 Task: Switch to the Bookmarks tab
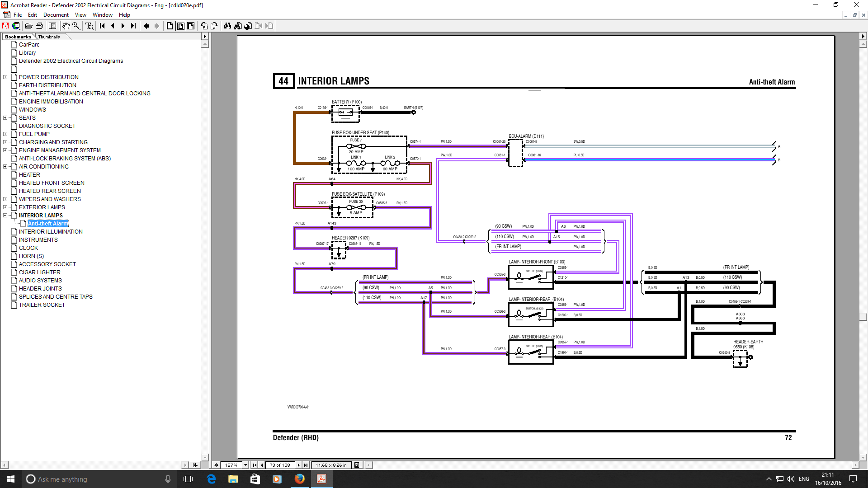18,37
